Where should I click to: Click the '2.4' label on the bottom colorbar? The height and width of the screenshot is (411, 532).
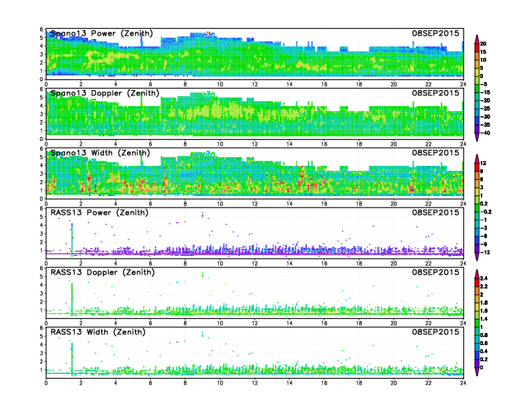pyautogui.click(x=484, y=279)
